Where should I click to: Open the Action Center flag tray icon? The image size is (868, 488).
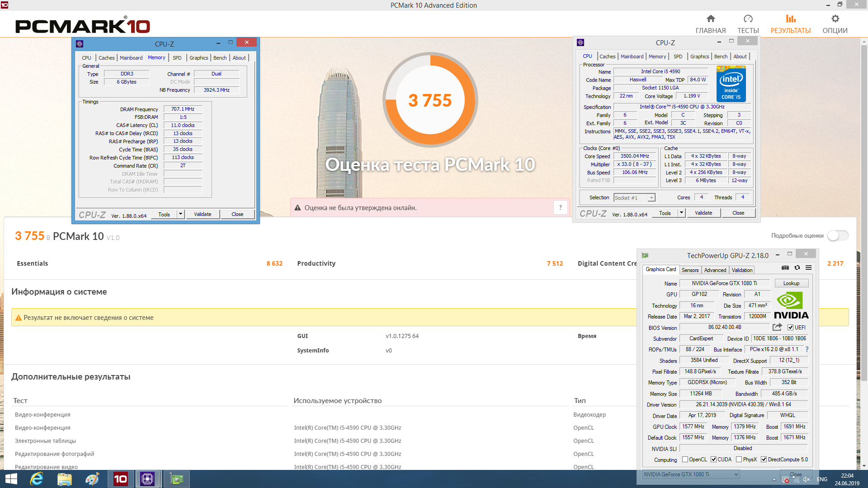tap(785, 480)
